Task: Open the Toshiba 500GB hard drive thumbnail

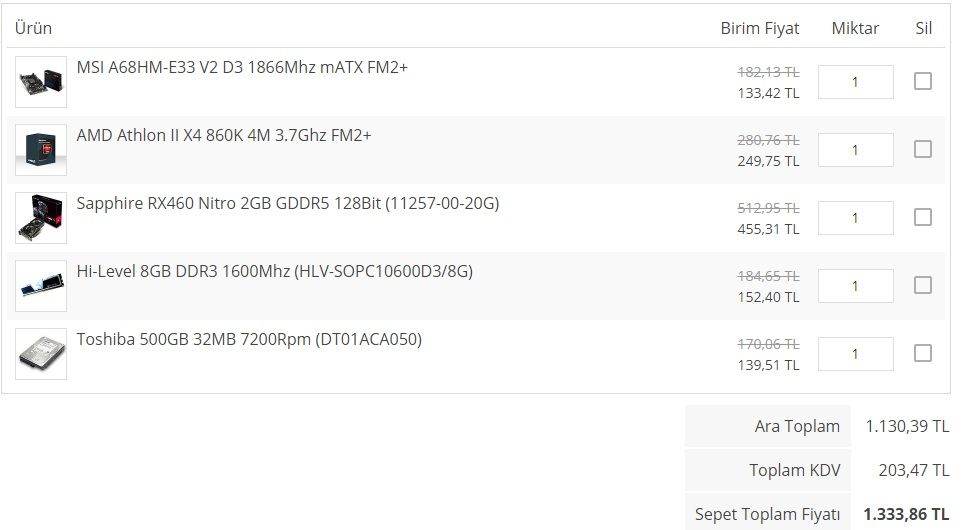Action: pos(41,355)
